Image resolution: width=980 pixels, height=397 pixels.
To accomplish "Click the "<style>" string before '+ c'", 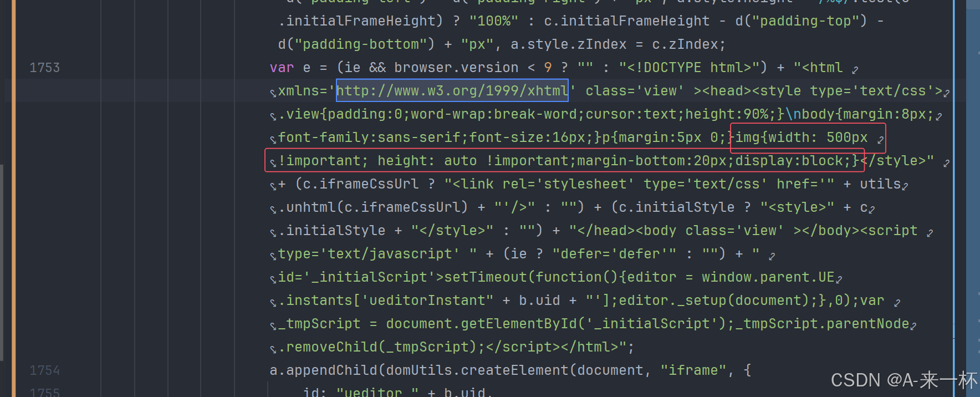I will tap(797, 207).
